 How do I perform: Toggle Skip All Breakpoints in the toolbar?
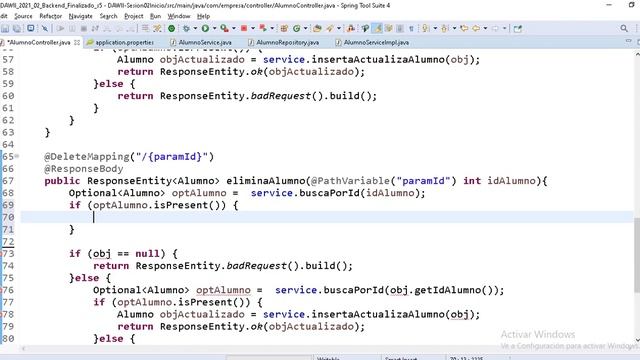(45, 29)
